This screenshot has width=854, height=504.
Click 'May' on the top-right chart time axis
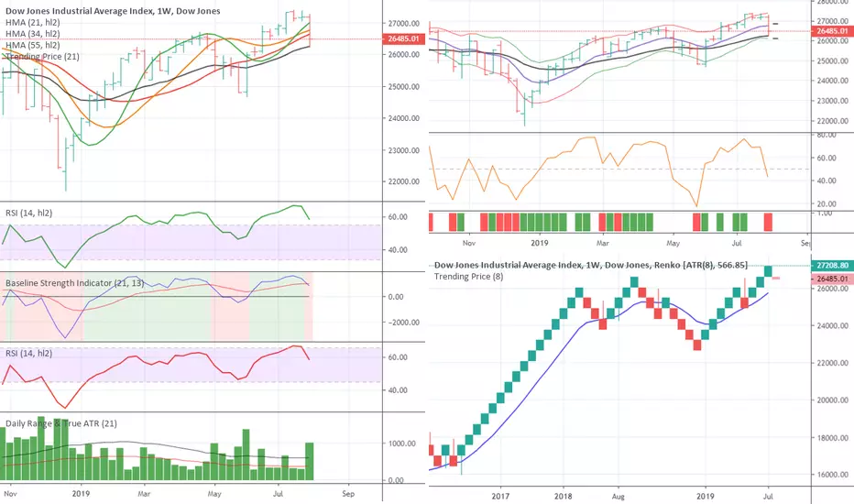click(673, 243)
